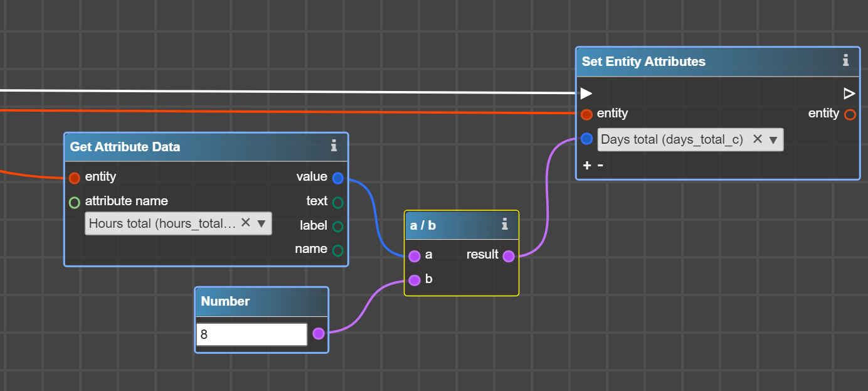Click the text output port
The width and height of the screenshot is (868, 391).
pos(338,202)
